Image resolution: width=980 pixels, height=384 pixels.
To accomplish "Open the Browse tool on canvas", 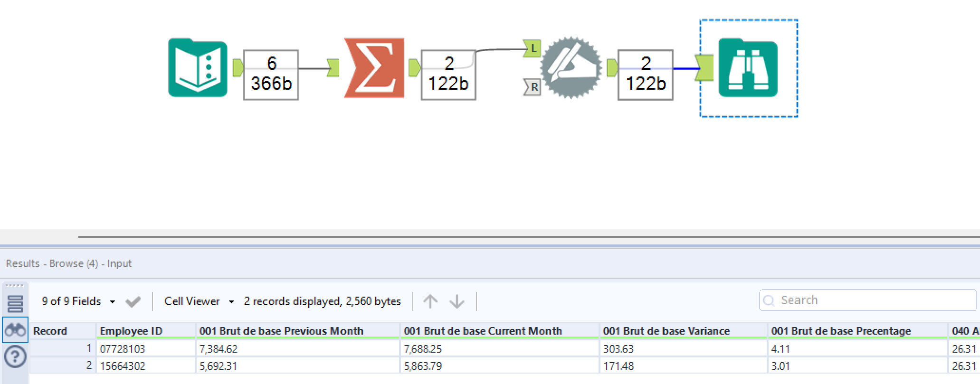I will 748,68.
